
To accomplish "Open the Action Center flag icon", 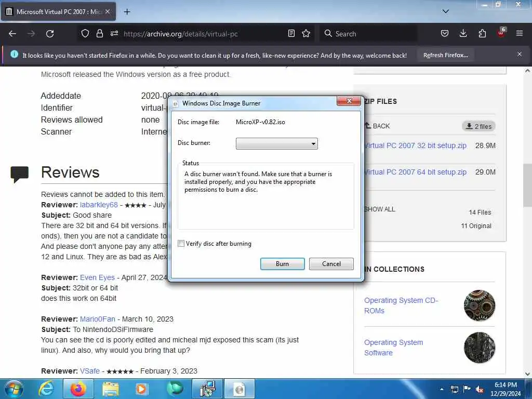I will 467,389.
